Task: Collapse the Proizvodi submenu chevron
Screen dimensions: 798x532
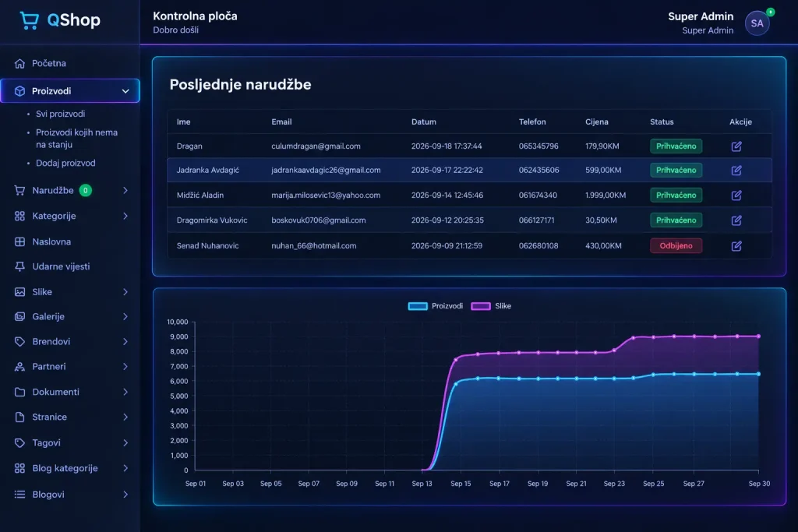Action: pyautogui.click(x=125, y=91)
